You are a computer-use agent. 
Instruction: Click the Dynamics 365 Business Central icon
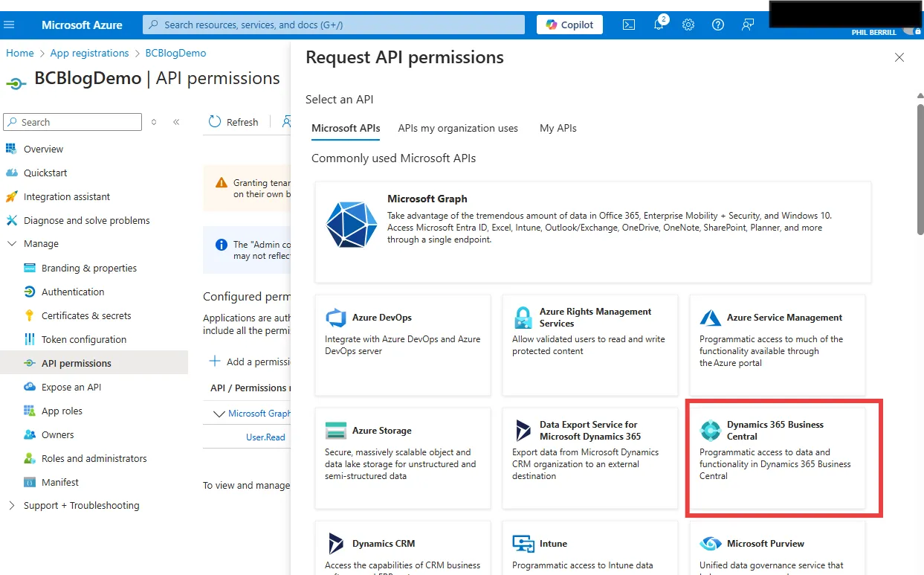pyautogui.click(x=711, y=431)
